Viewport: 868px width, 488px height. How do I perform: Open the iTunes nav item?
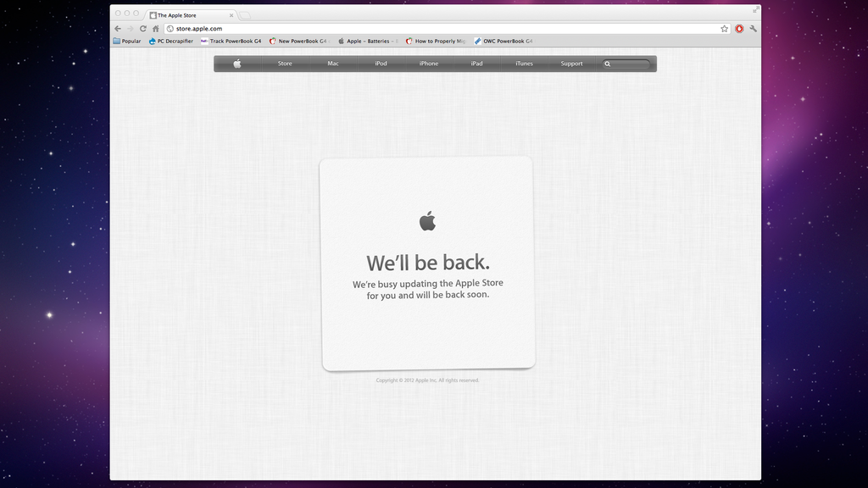pos(524,64)
